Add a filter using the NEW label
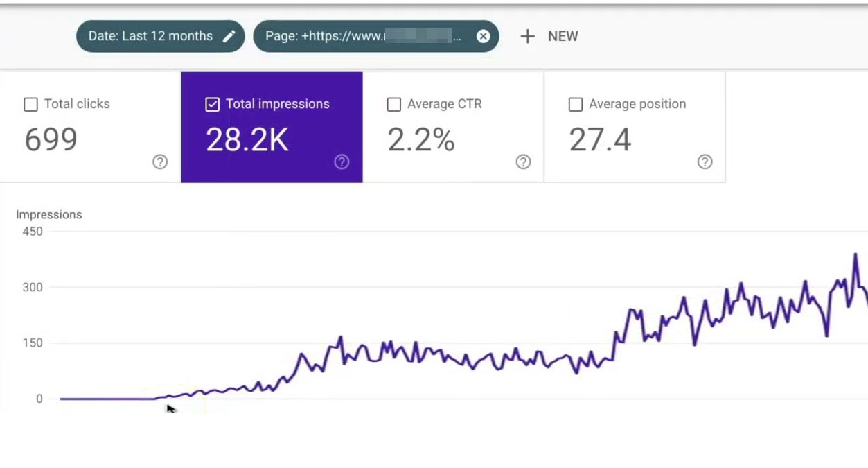This screenshot has height=468, width=868. [563, 36]
